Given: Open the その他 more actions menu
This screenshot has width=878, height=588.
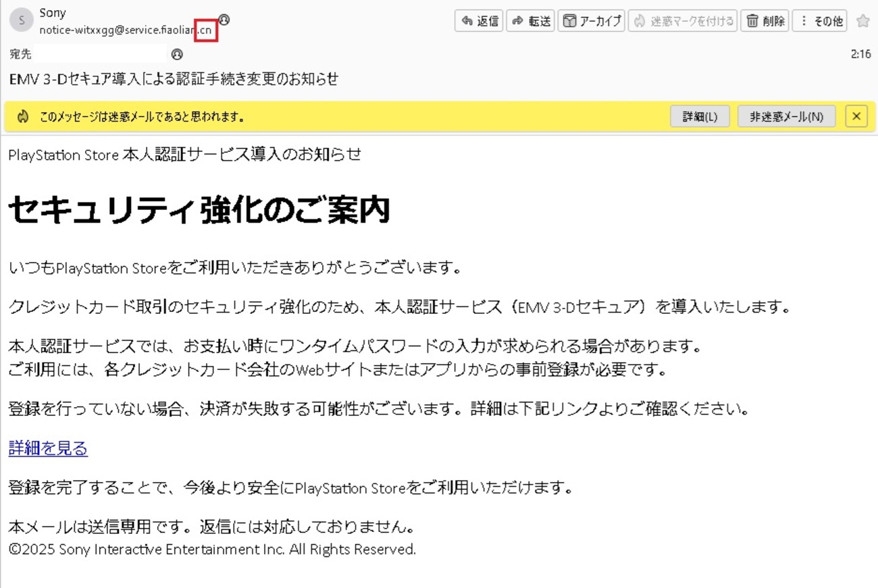Looking at the screenshot, I should click(x=820, y=21).
